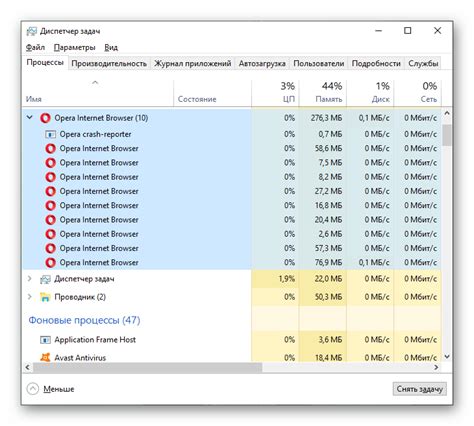Click Opera icon in the 7,5 МБ row

[x=50, y=163]
